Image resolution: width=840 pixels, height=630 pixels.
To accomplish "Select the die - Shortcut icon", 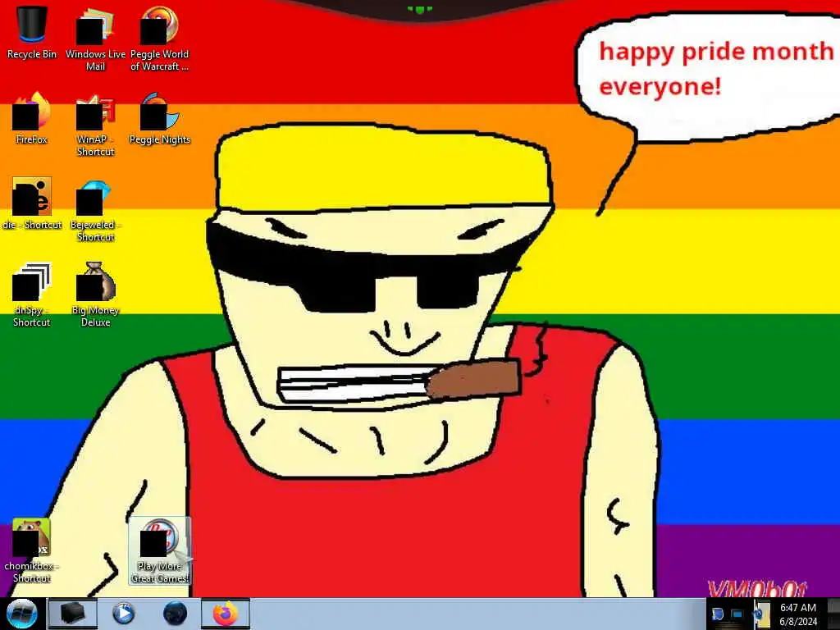I will [32, 203].
